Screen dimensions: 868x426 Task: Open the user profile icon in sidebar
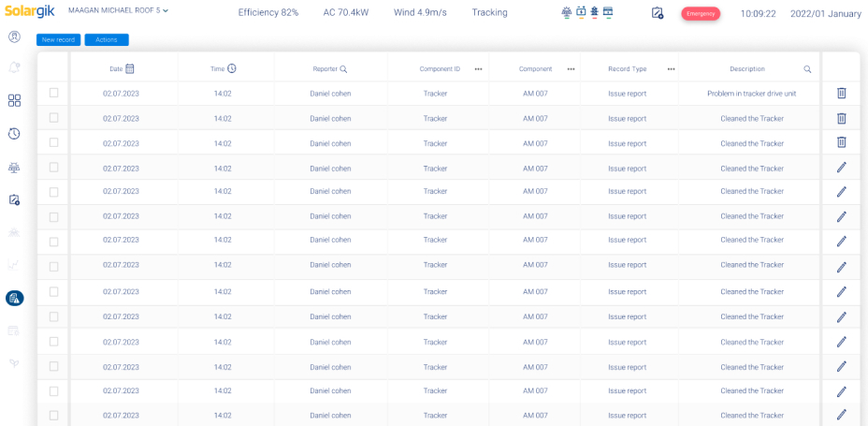click(x=14, y=37)
